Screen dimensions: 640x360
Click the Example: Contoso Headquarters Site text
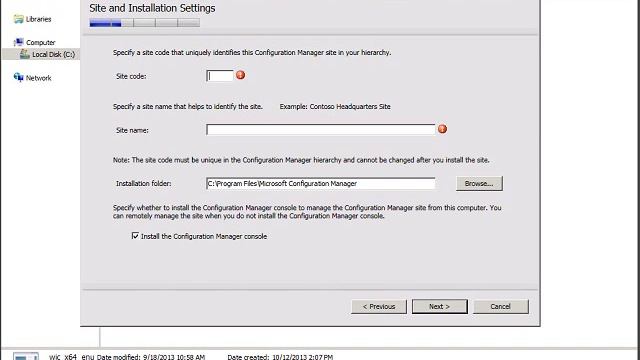coord(335,107)
